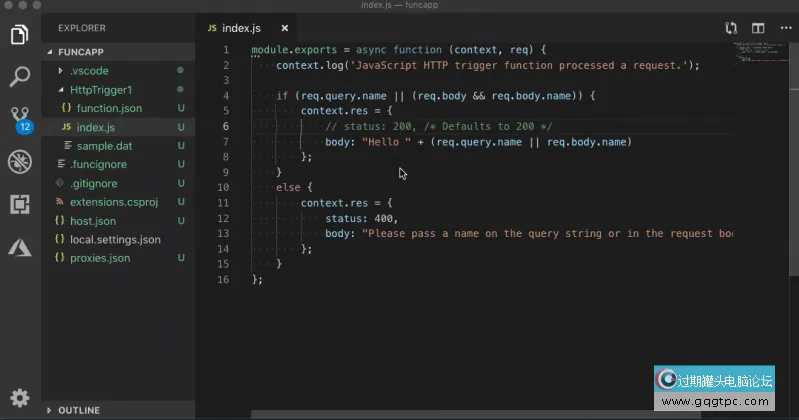Collapse the FUNCAPP root folder
The height and width of the screenshot is (420, 799).
[81, 51]
